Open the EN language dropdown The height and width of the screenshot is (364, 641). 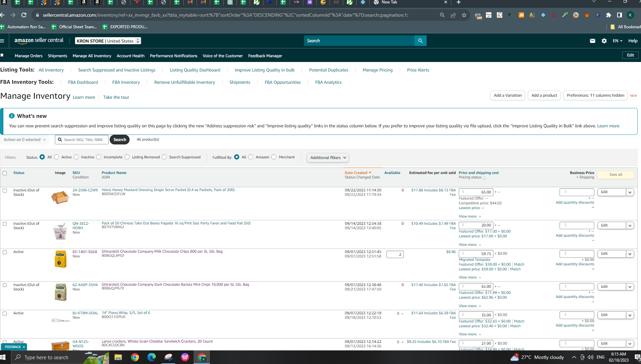pos(617,41)
